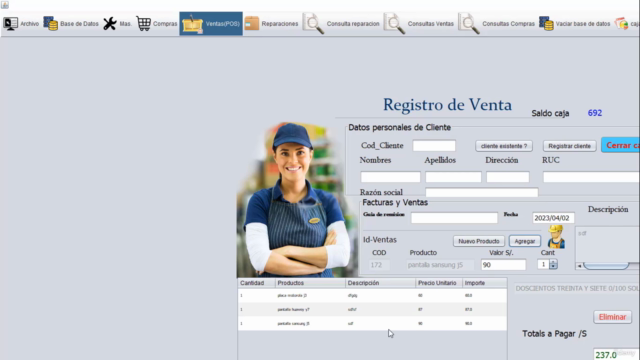Click the Descripción text area
Image resolution: width=640 pixels, height=360 pixels.
[607, 245]
